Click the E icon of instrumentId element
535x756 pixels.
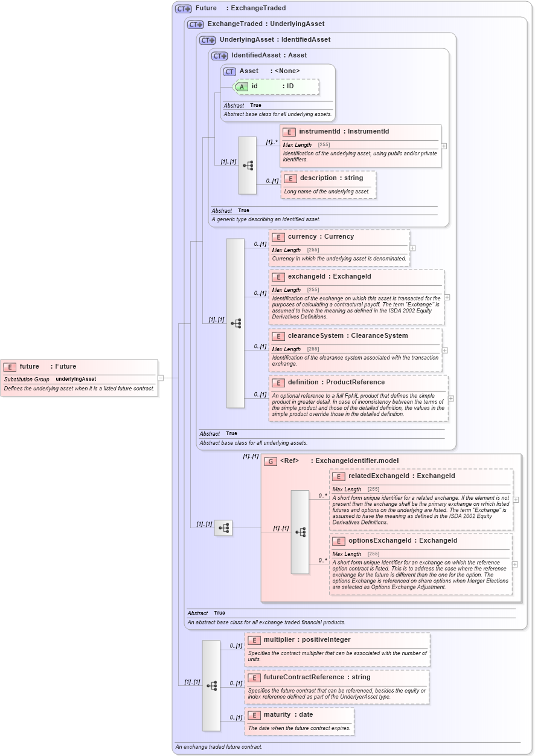289,132
